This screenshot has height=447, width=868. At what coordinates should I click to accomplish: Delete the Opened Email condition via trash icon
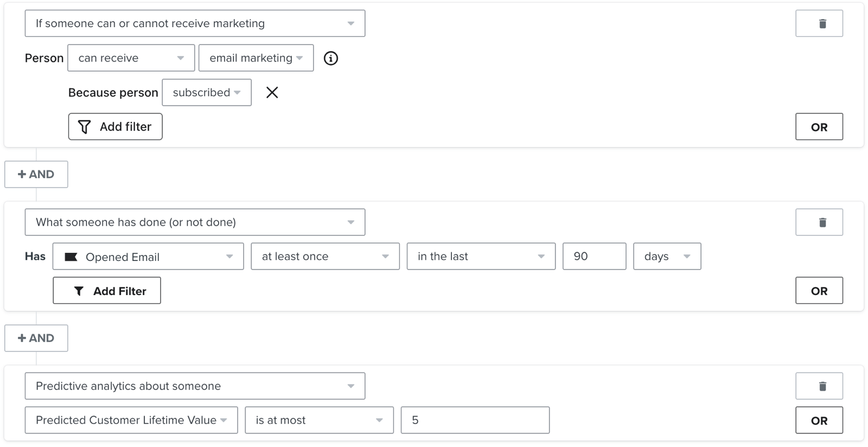point(819,222)
